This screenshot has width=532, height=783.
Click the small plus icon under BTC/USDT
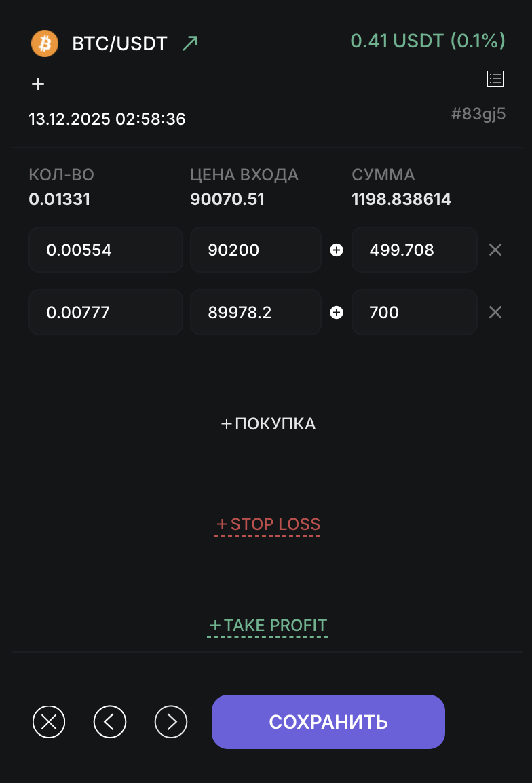pyautogui.click(x=38, y=84)
